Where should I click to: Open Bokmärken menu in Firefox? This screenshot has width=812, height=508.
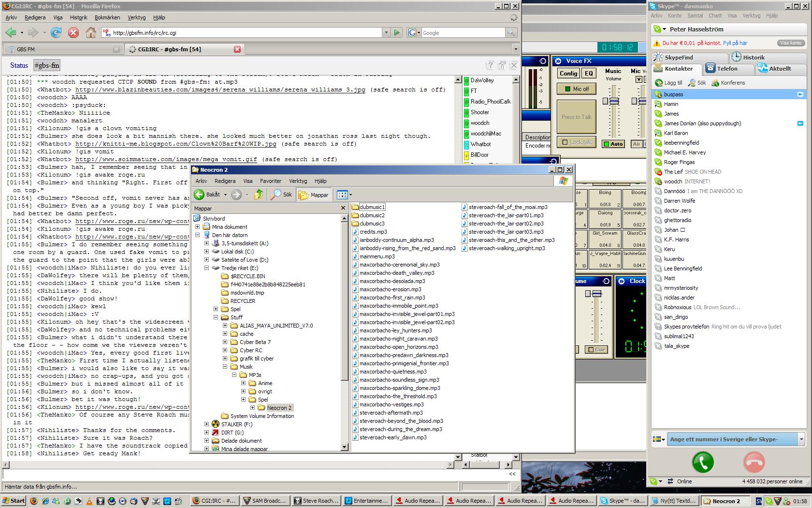107,17
